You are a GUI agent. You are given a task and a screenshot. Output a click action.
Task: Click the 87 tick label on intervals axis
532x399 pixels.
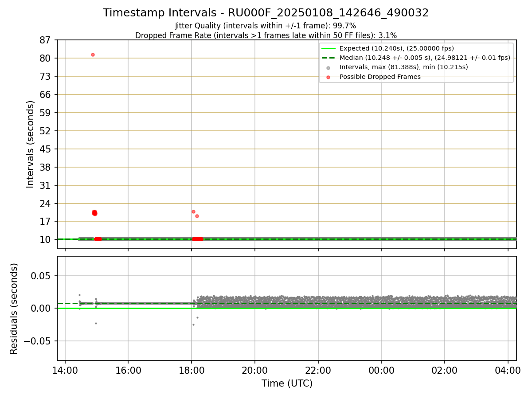pos(46,40)
